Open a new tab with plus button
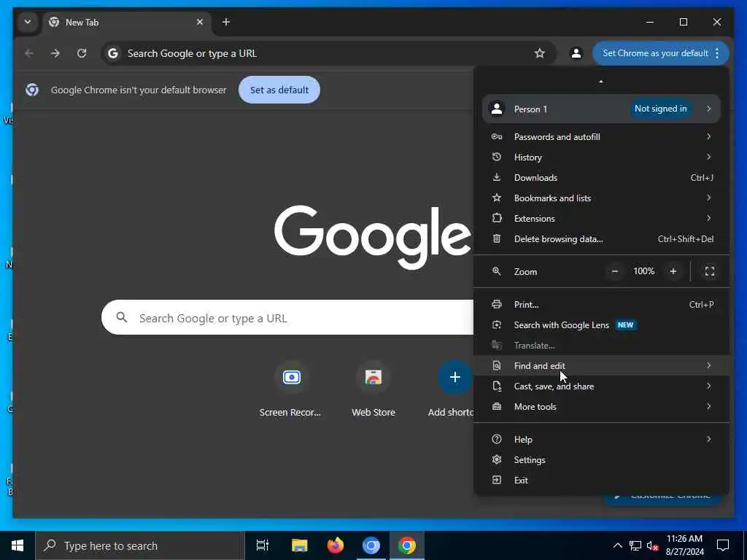 point(226,22)
